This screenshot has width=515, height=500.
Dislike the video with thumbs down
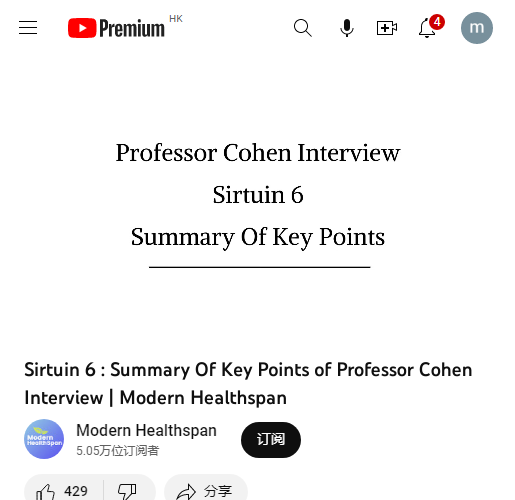(x=127, y=491)
